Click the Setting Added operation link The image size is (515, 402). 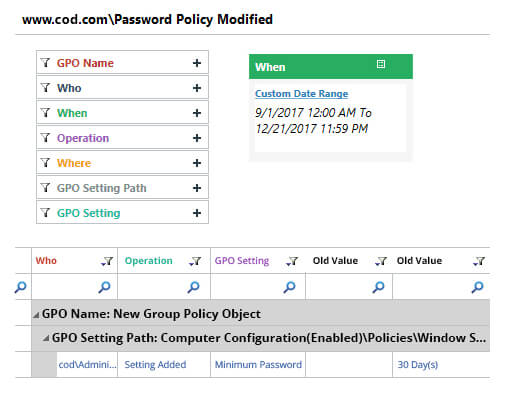pyautogui.click(x=155, y=365)
